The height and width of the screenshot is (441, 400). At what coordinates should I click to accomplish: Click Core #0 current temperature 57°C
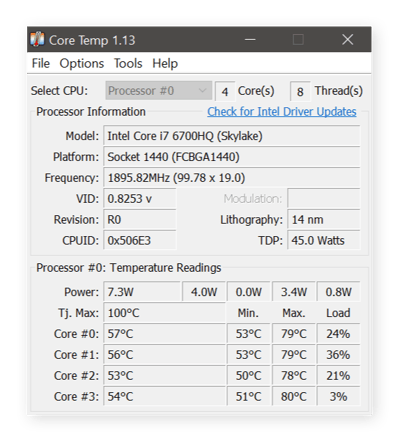164,334
